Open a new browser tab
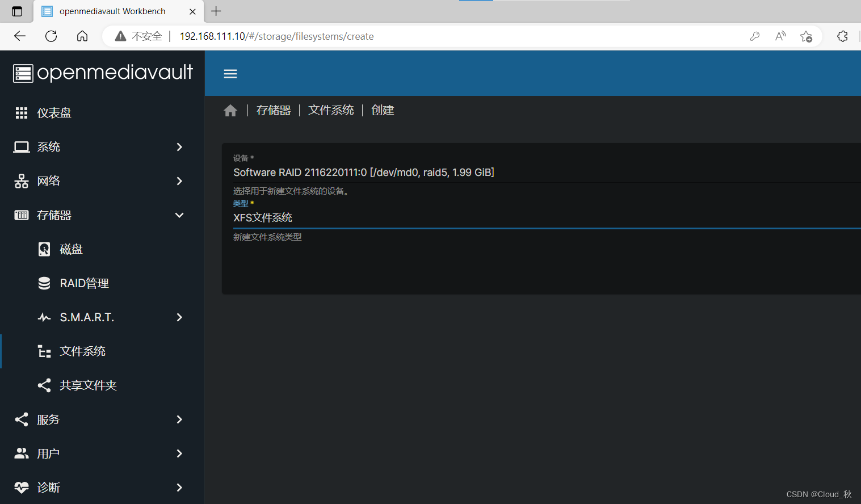The height and width of the screenshot is (504, 861). coord(216,11)
